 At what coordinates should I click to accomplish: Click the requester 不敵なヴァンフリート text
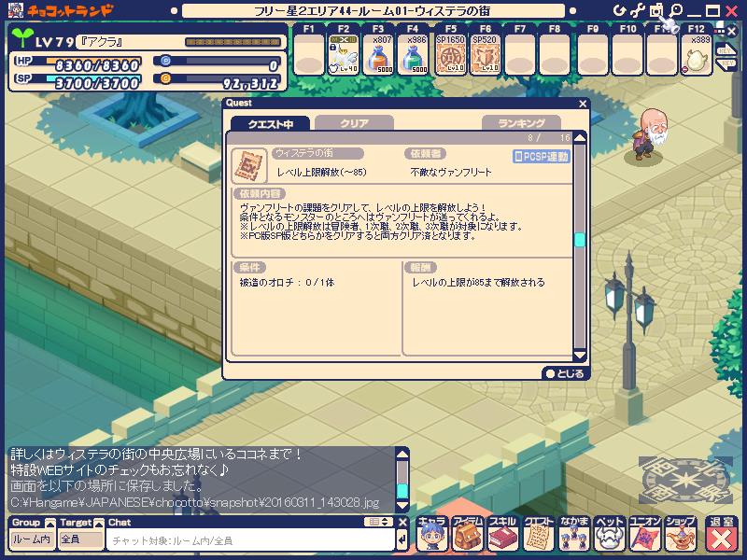tap(451, 173)
